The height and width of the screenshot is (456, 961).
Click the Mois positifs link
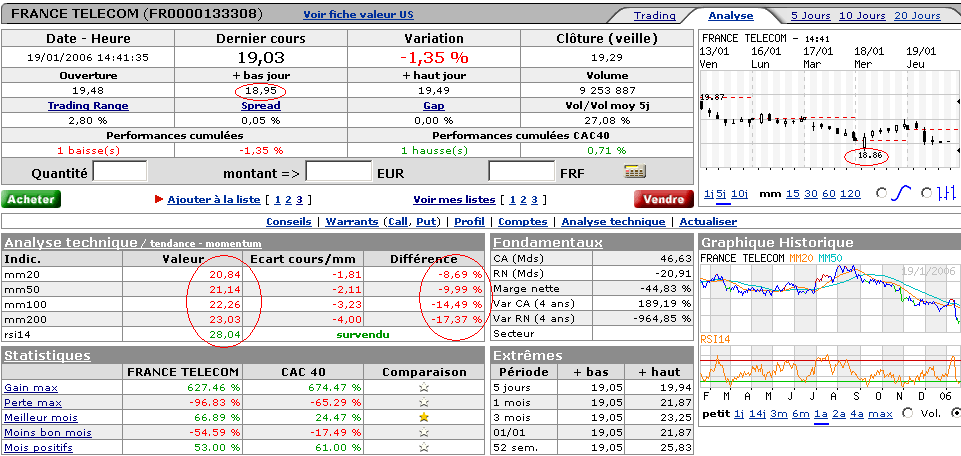39,447
